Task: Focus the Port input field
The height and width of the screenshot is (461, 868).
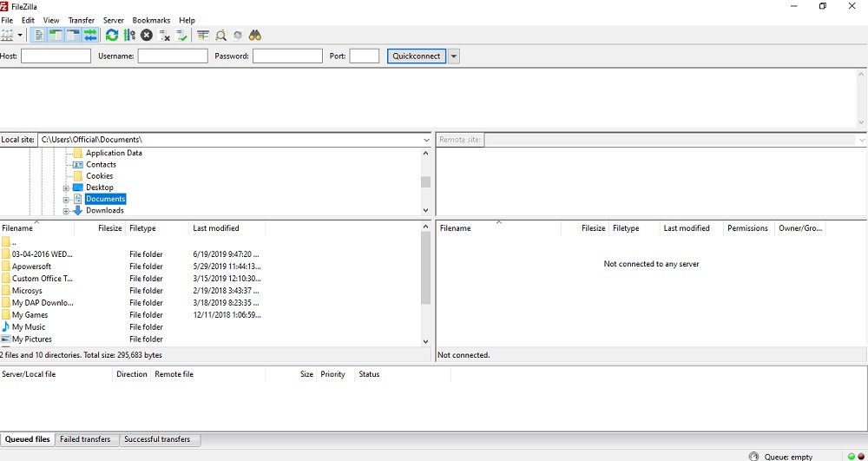Action: pyautogui.click(x=365, y=56)
